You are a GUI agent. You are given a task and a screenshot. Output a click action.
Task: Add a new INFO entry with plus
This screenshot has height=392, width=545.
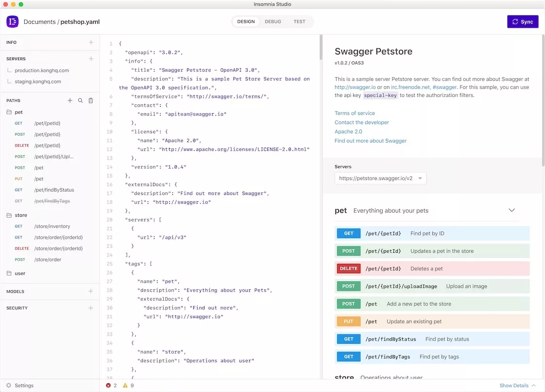(x=91, y=42)
